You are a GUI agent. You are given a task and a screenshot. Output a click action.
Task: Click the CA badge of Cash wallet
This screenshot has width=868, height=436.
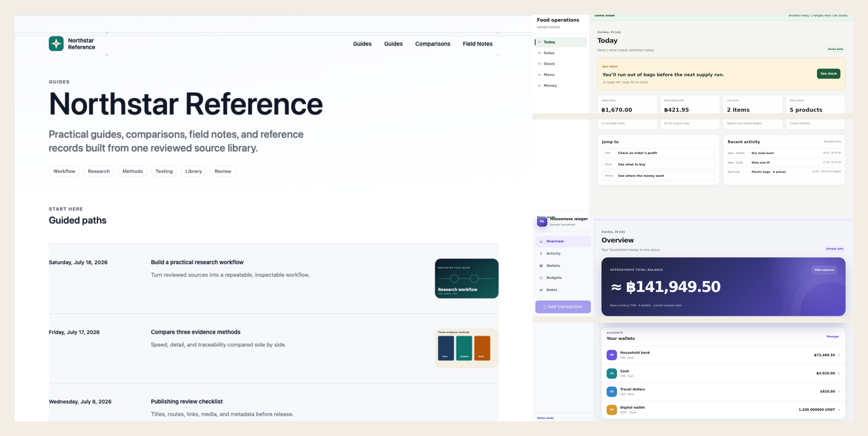click(612, 373)
